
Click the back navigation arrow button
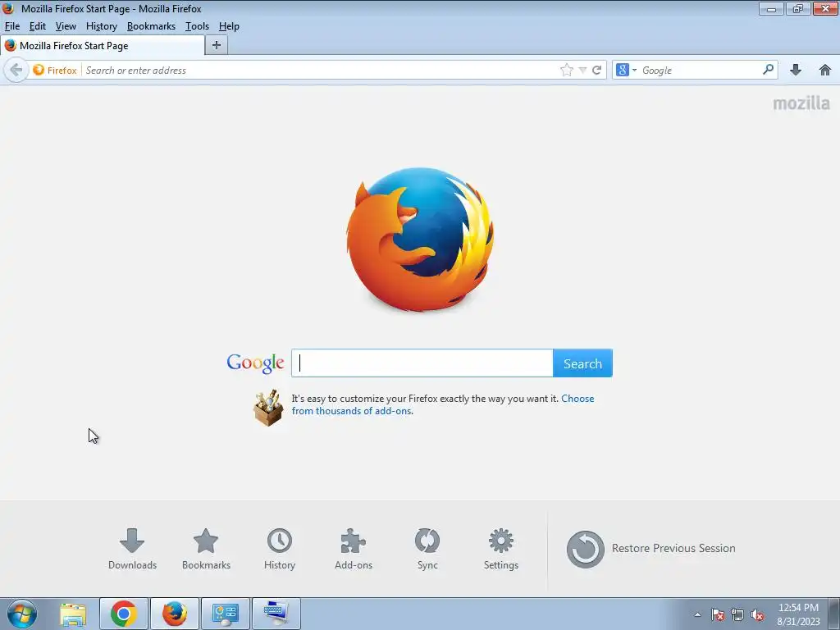[x=16, y=71]
